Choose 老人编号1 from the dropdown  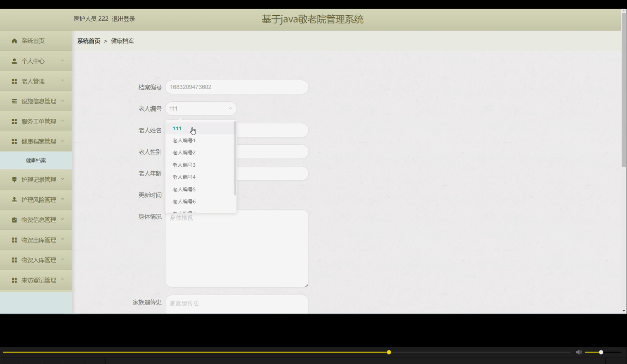tap(200, 141)
